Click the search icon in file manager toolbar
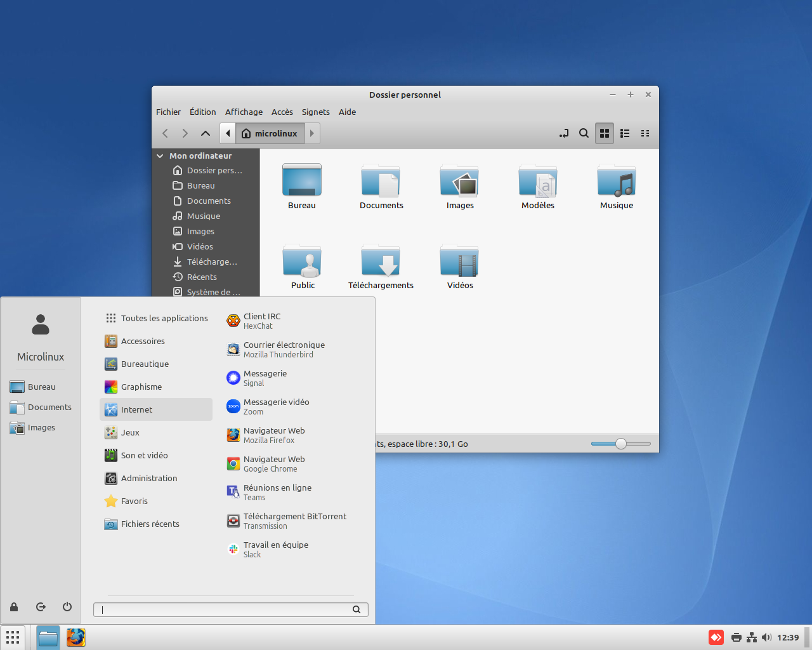Screen dimensions: 812x650 (x=584, y=133)
